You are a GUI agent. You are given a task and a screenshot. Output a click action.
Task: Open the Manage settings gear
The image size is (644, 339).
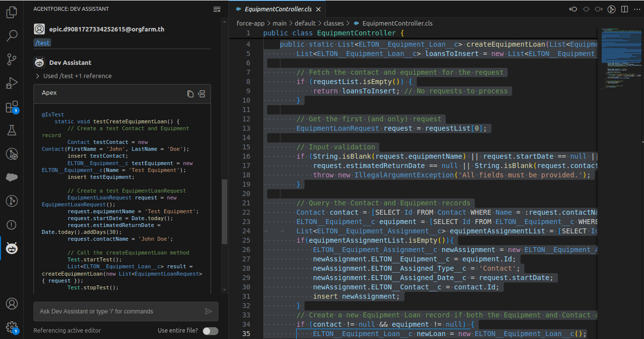coord(12,327)
